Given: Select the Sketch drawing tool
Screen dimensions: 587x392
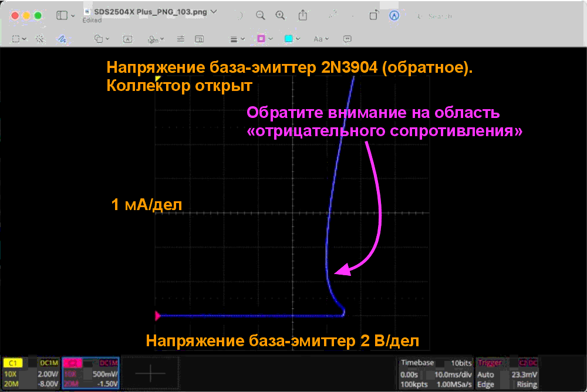Looking at the screenshot, I should pos(60,39).
